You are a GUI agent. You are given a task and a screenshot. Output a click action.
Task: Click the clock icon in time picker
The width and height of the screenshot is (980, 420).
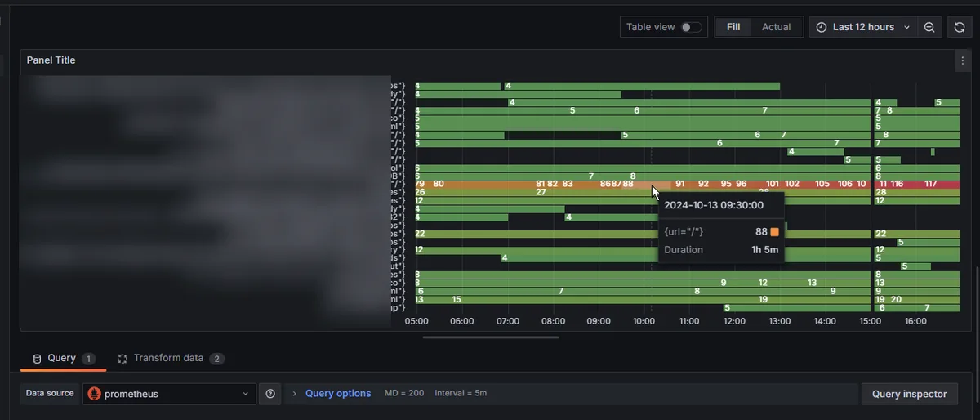tap(822, 27)
